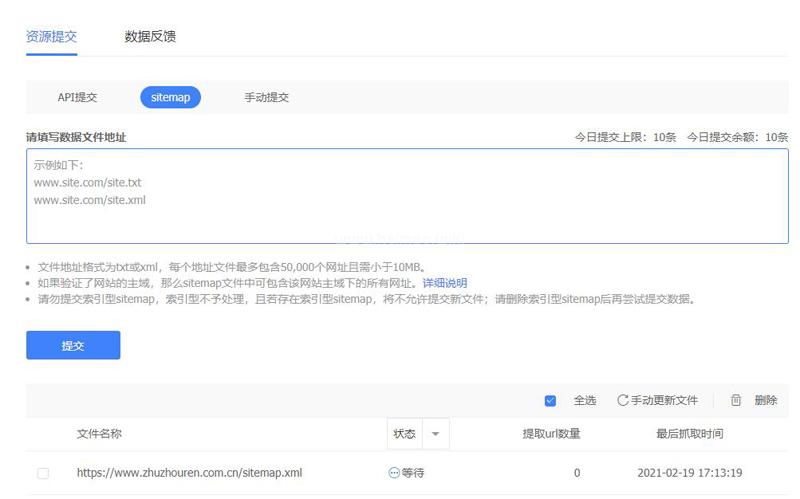The image size is (800, 499).
Task: Click the 等待 status icon in the sitemap row
Action: coord(393,472)
